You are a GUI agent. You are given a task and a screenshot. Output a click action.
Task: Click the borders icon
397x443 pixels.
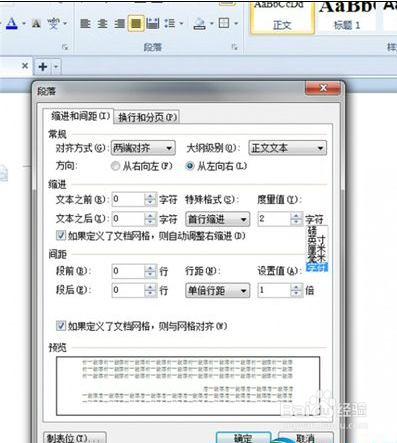point(224,23)
